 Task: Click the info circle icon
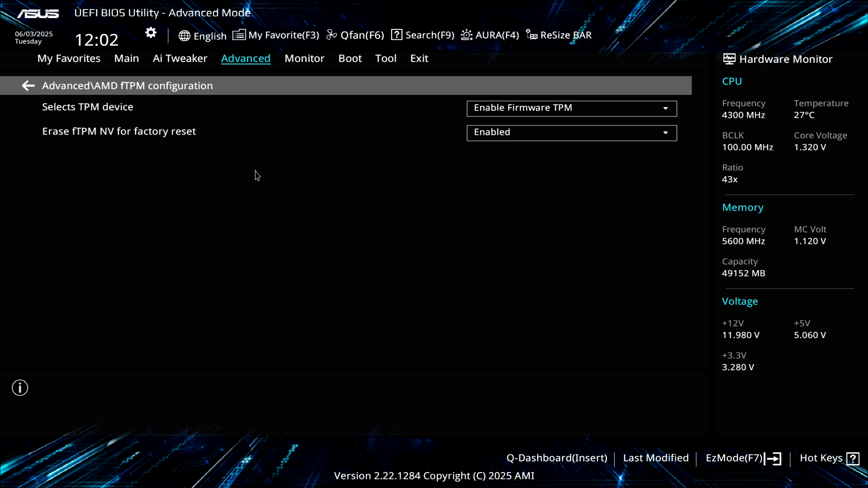tap(20, 388)
